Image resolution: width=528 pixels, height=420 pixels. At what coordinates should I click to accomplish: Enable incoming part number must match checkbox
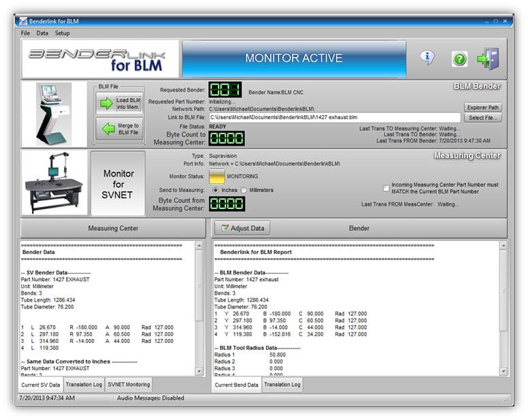pyautogui.click(x=386, y=188)
